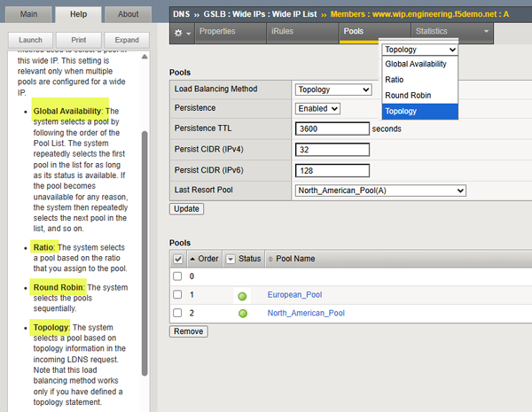The width and height of the screenshot is (532, 412).
Task: Sort by Order column arrow
Action: click(193, 258)
